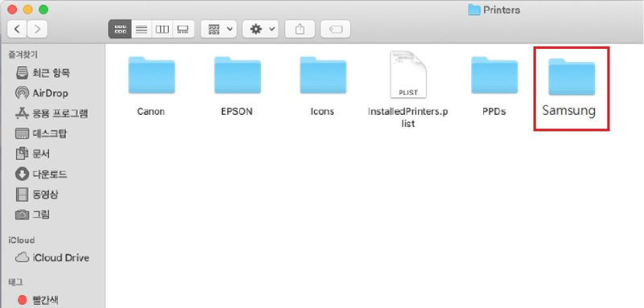The width and height of the screenshot is (644, 308).
Task: Click the Canon folder name
Action: tap(151, 112)
